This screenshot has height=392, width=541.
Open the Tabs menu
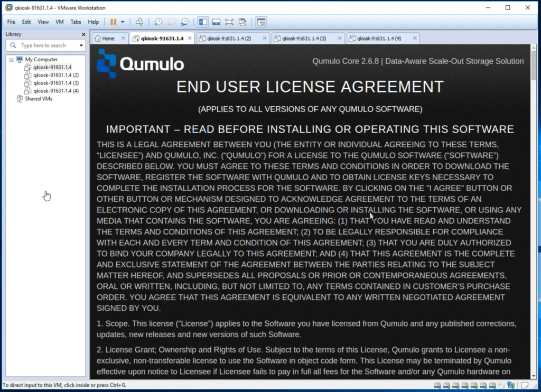click(76, 22)
